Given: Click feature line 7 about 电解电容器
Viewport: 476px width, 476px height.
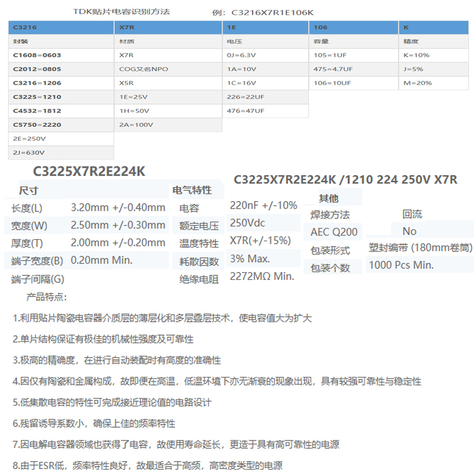Looking at the screenshot, I should tap(176, 445).
